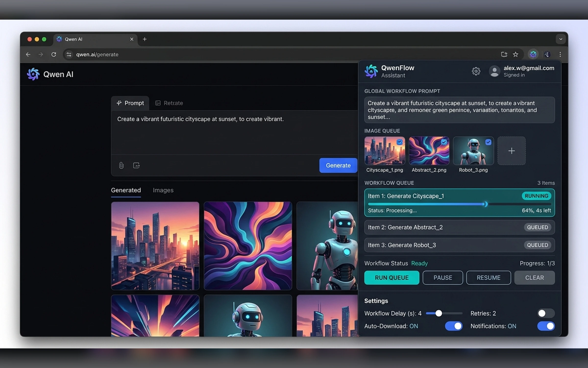Go back in browser history
Image resolution: width=588 pixels, height=368 pixels.
click(28, 54)
